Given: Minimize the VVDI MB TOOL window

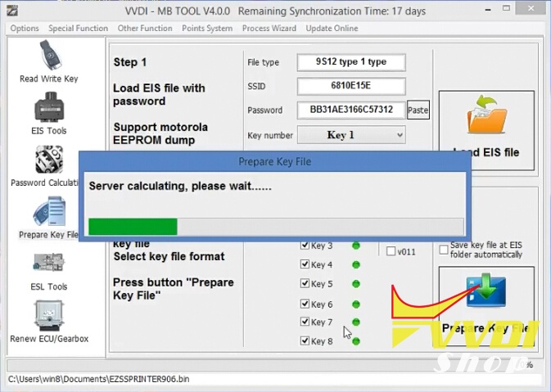Looking at the screenshot, I should (x=488, y=10).
